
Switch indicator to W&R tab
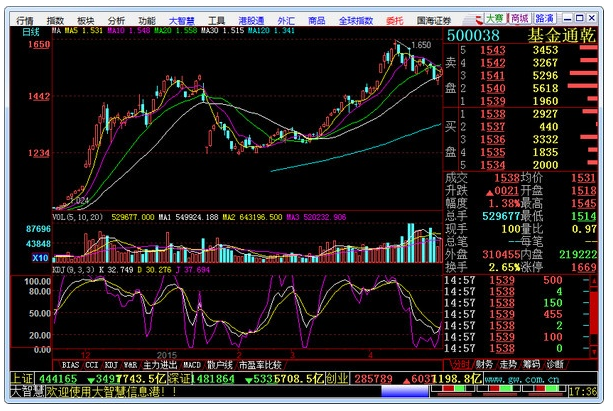tap(130, 365)
